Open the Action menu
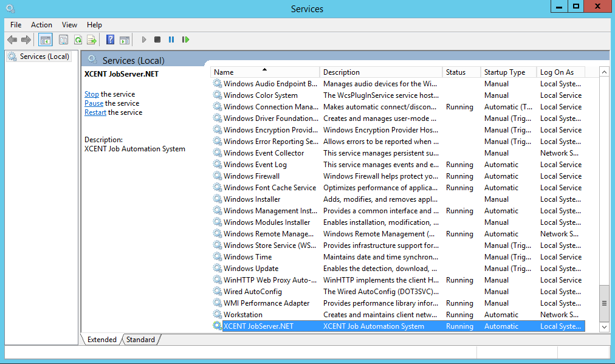The image size is (615, 364). tap(41, 25)
